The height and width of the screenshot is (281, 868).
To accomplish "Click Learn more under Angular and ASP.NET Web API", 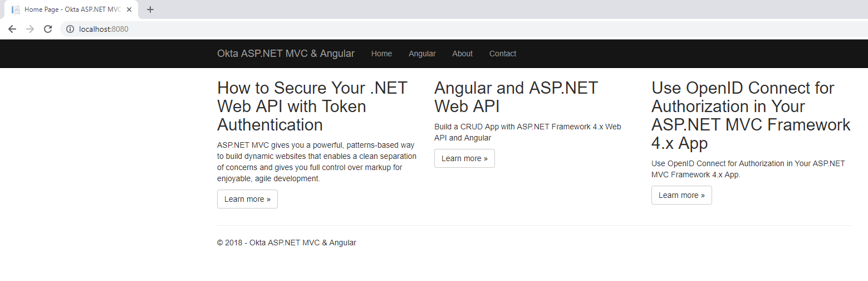I will tap(464, 158).
